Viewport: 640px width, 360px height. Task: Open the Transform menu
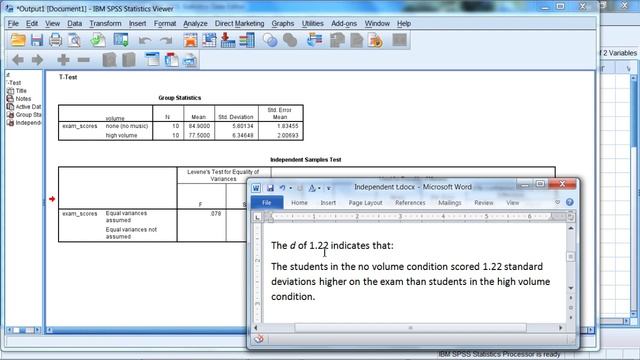(x=105, y=24)
